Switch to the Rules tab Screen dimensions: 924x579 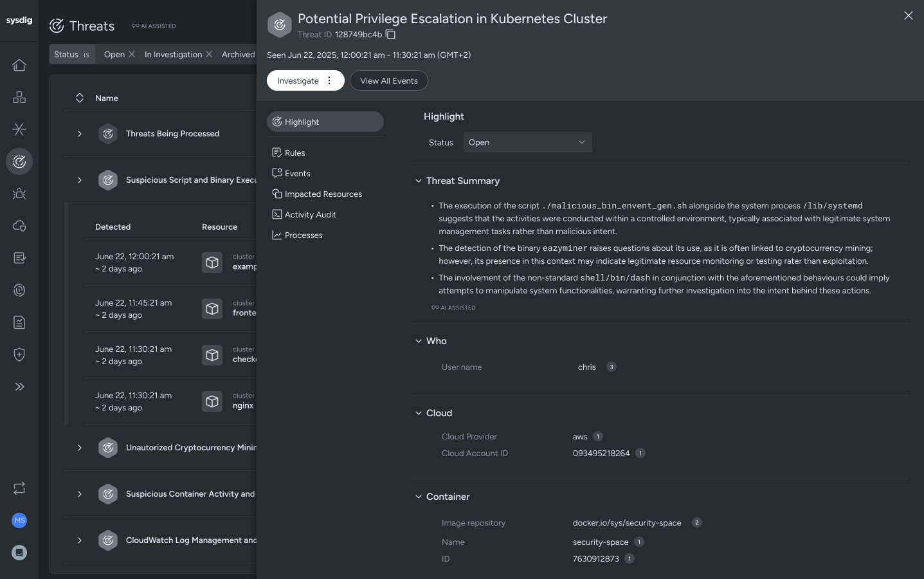[x=294, y=152]
